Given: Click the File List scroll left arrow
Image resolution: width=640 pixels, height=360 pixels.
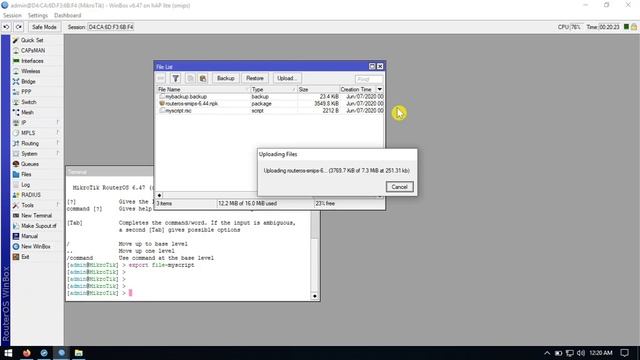Looking at the screenshot, I should [x=159, y=195].
